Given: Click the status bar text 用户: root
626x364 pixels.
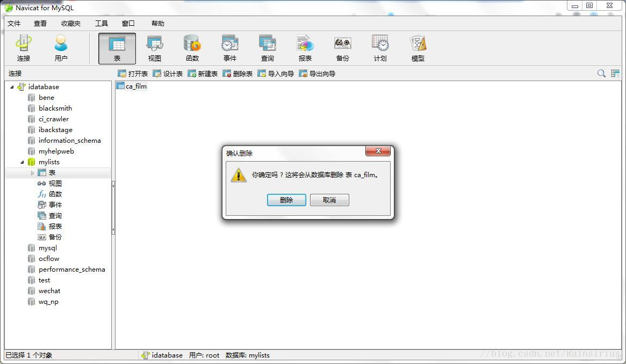Looking at the screenshot, I should pos(204,355).
